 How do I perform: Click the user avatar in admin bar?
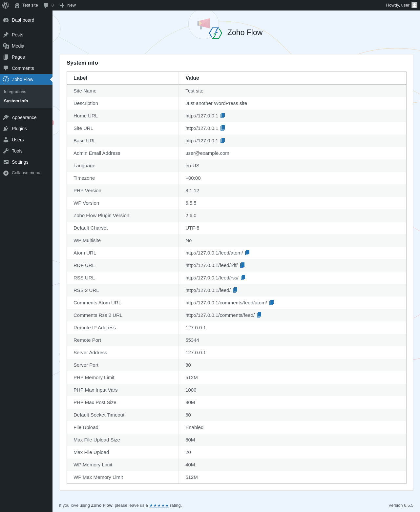click(x=414, y=5)
